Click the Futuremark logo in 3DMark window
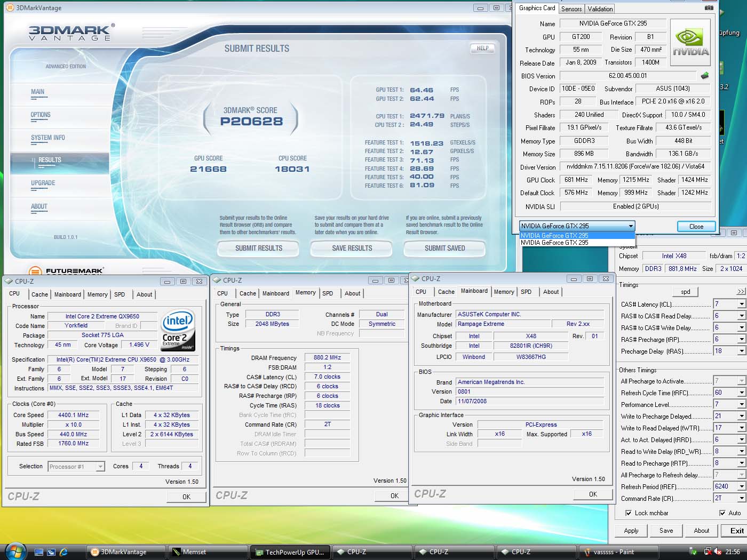Screen dimensions: 747x560 click(66, 271)
